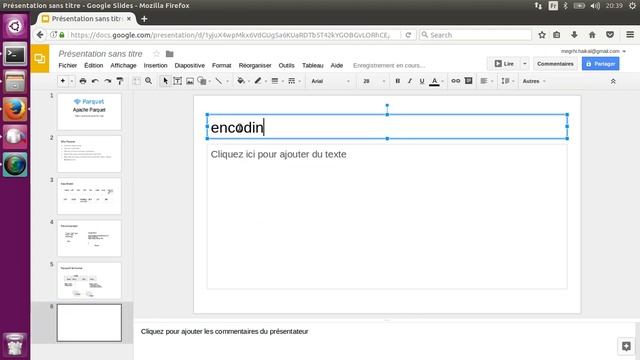Open the border weight options
The width and height of the screenshot is (640, 360).
(x=275, y=81)
